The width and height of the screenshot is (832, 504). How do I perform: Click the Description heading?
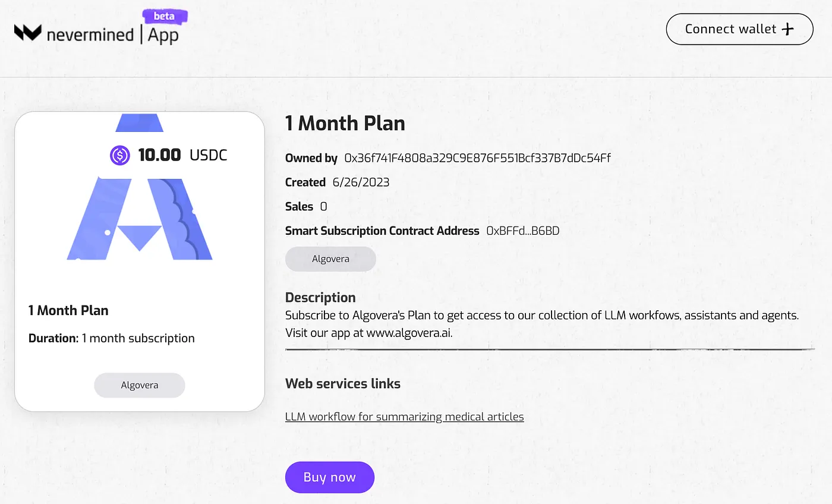coord(320,297)
